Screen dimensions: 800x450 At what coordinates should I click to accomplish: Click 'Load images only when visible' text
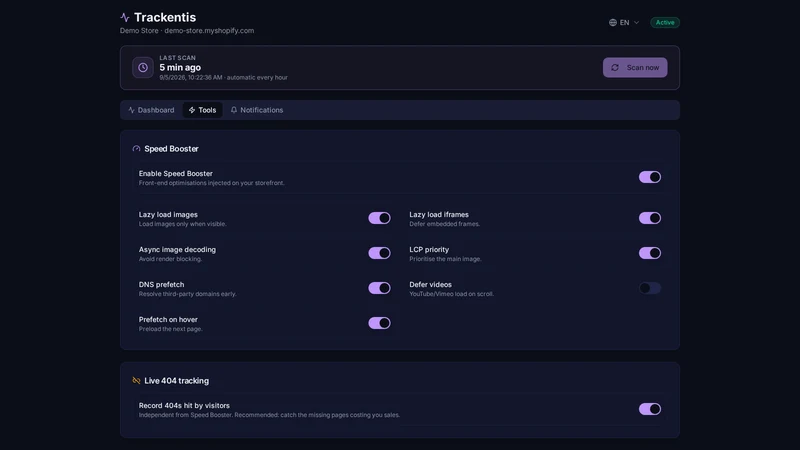pyautogui.click(x=183, y=224)
